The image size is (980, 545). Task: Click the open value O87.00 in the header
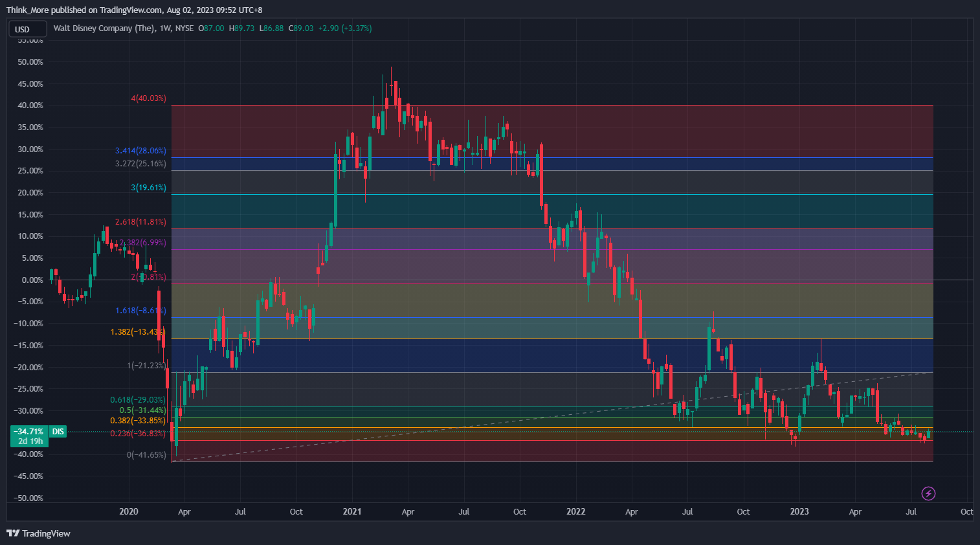coord(211,28)
